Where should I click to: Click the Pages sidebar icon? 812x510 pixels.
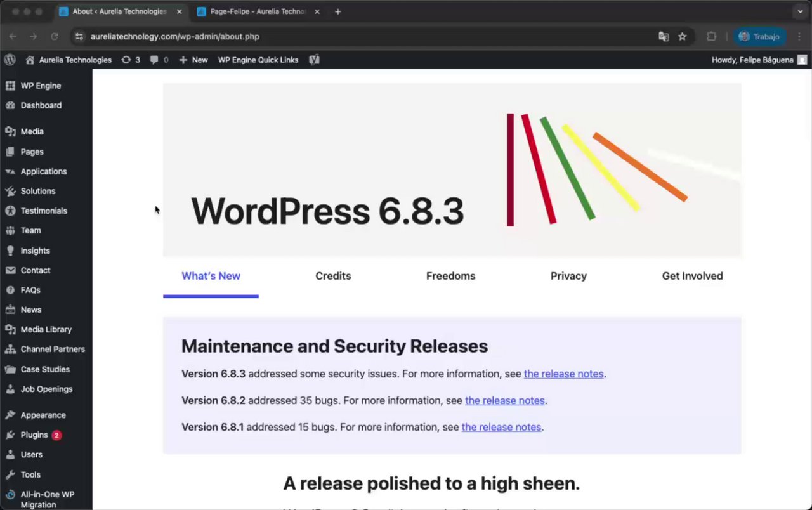pyautogui.click(x=10, y=152)
